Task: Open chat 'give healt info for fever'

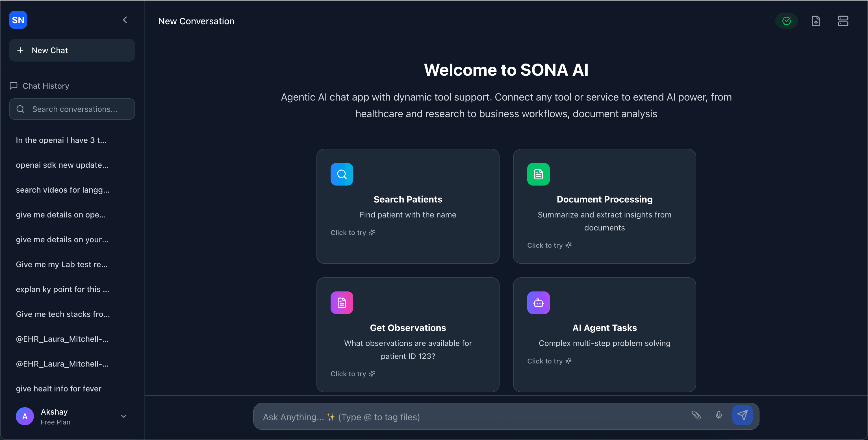Action: [59, 388]
